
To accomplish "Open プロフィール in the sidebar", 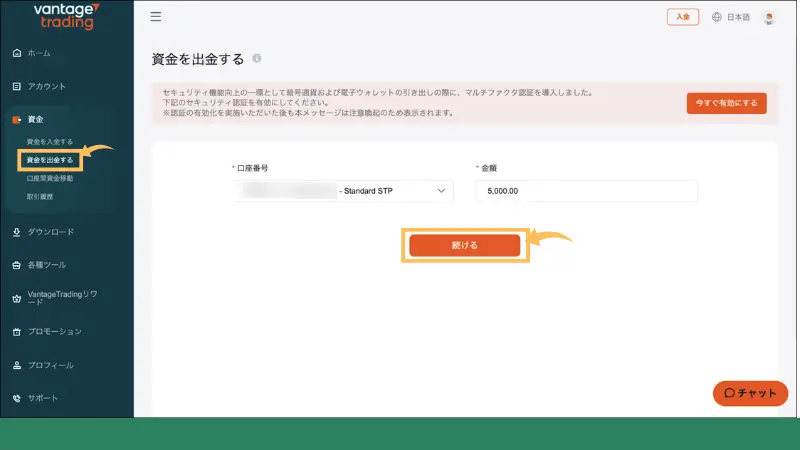I will (51, 365).
